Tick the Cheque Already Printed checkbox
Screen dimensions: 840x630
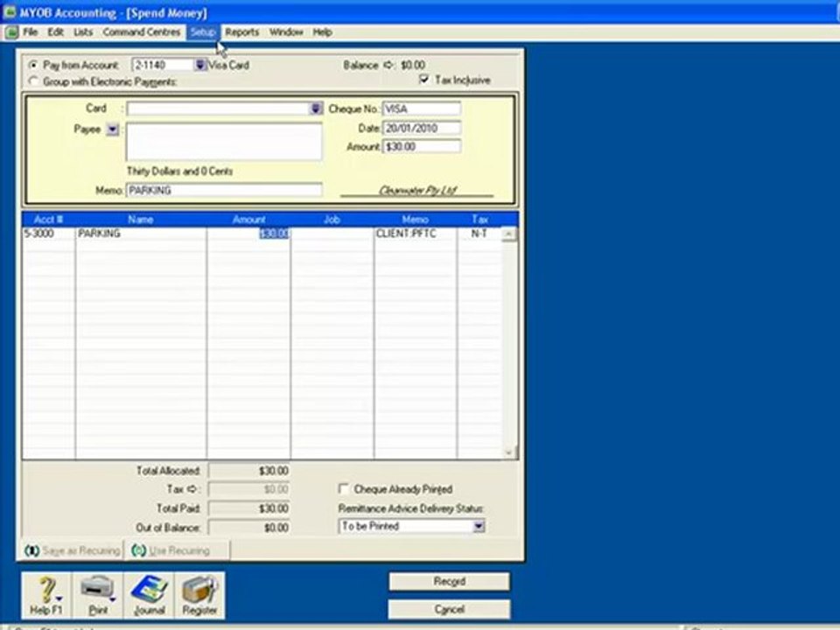[x=343, y=489]
